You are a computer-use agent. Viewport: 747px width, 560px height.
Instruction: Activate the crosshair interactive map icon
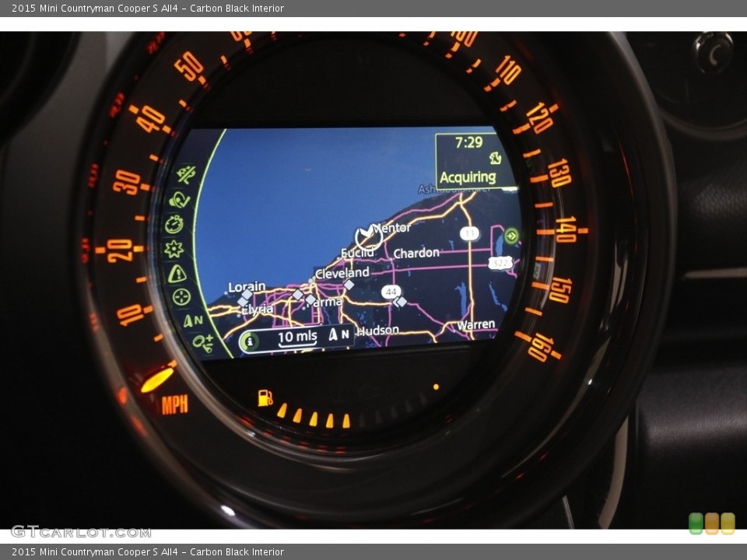(x=181, y=297)
